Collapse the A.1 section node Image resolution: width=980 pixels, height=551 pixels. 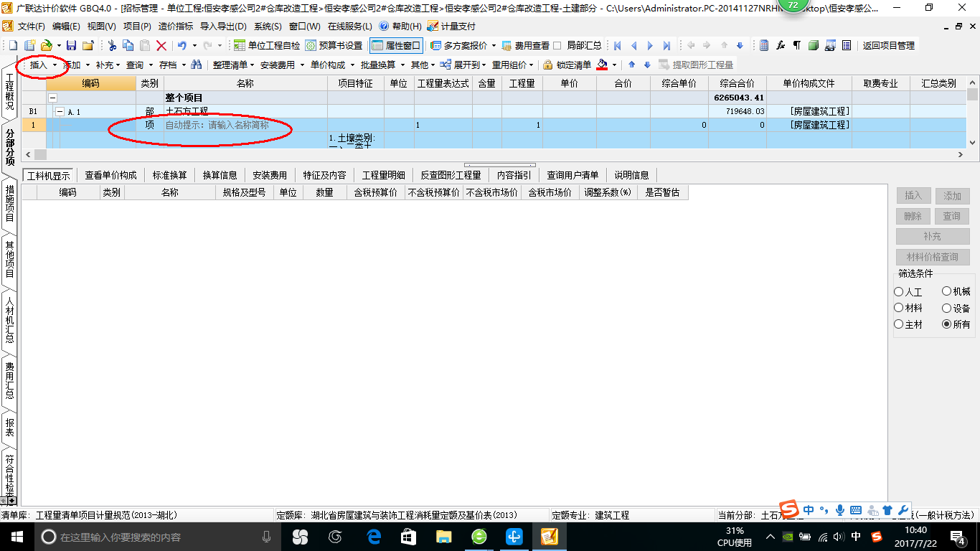[x=60, y=112]
